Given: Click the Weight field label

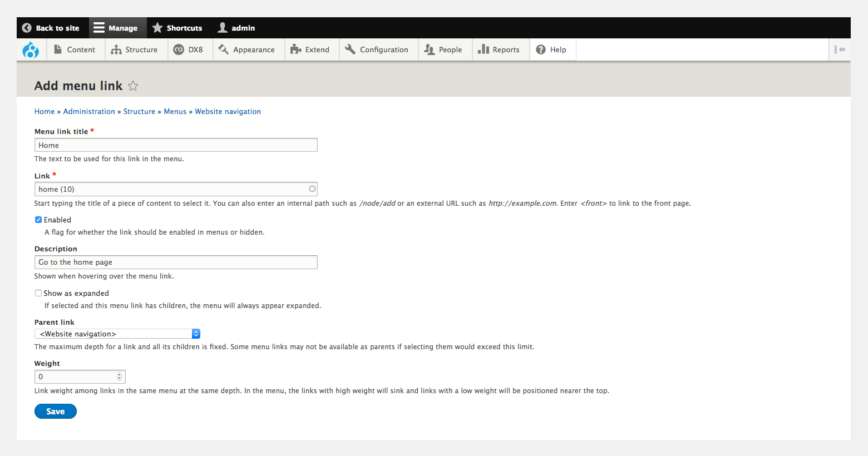Looking at the screenshot, I should tap(47, 363).
